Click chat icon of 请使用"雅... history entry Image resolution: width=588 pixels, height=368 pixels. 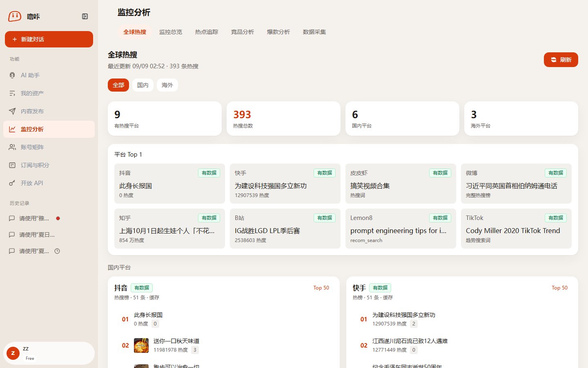(12, 218)
